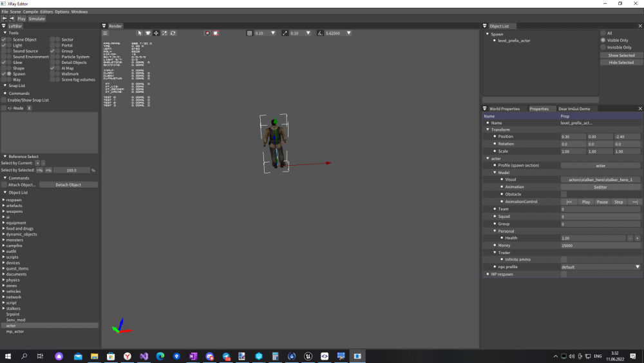Expand the weapons tree node
This screenshot has height=363, width=644.
click(4, 211)
